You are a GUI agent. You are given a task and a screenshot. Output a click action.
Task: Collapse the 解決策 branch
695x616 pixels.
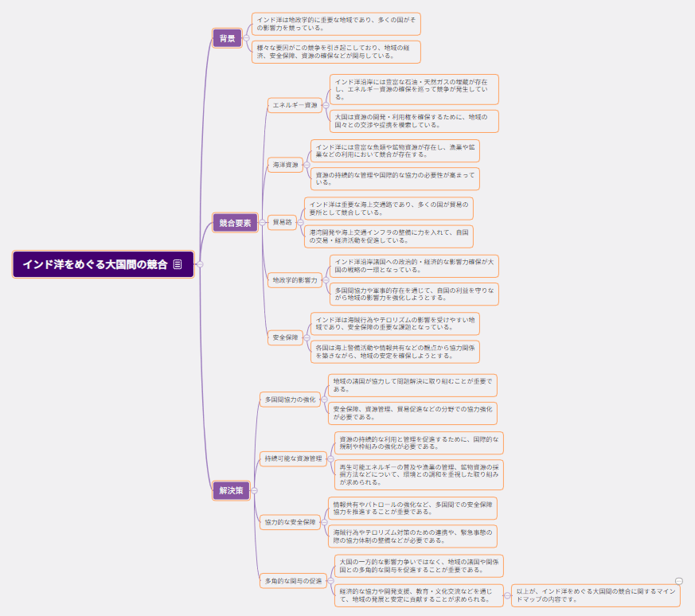(254, 491)
